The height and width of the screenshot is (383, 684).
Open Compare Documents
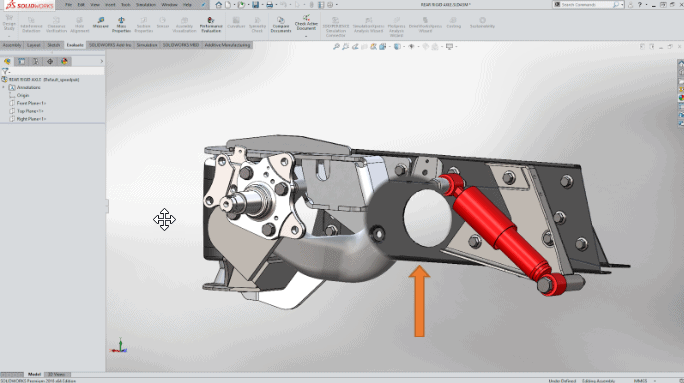281,25
